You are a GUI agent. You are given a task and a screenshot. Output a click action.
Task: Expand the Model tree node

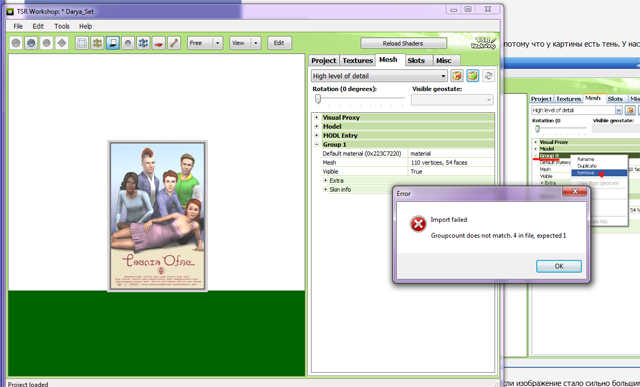[x=316, y=126]
